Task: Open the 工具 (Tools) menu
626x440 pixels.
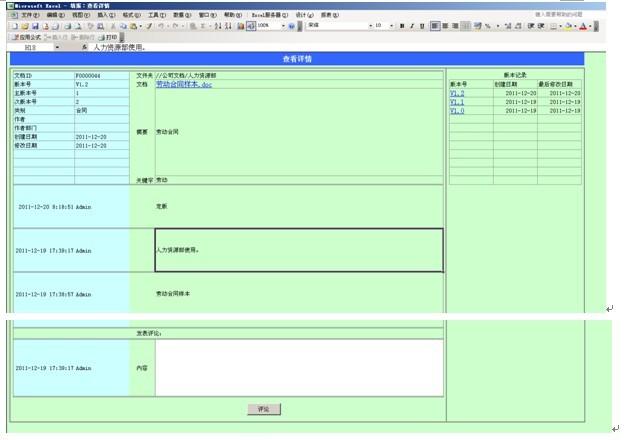Action: pos(157,15)
